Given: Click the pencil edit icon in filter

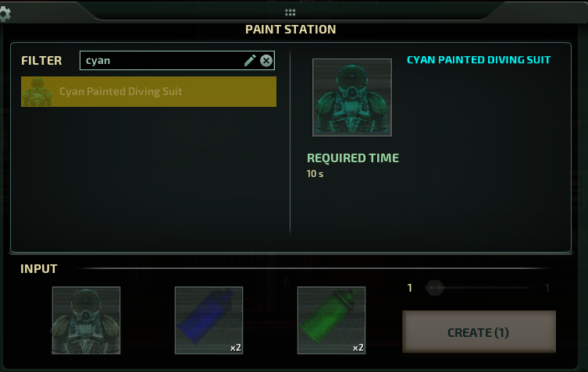Looking at the screenshot, I should tap(250, 60).
